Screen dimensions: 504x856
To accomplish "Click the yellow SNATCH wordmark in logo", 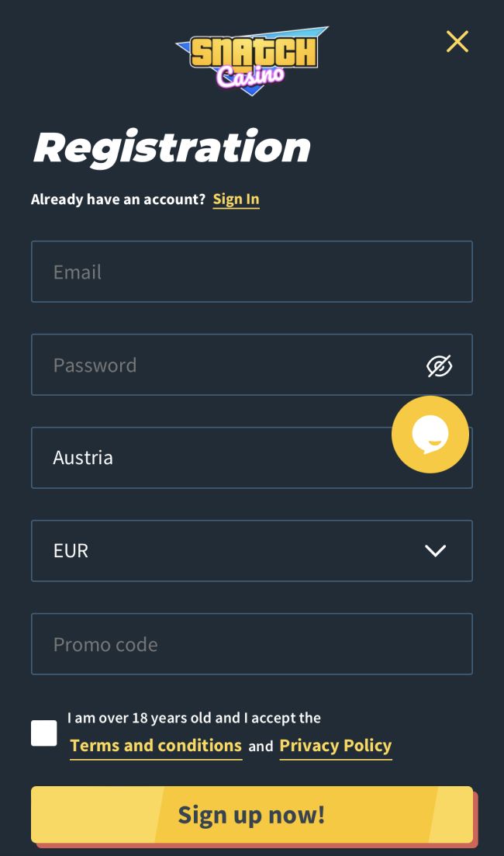I will (x=253, y=52).
